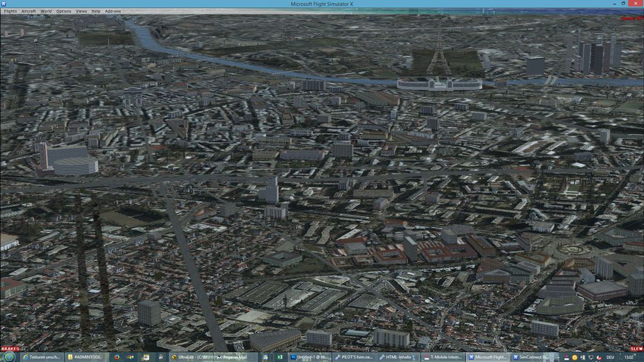This screenshot has height=362, width=644.
Task: Open PILOT'S fsim taskbar window
Action: (x=355, y=357)
